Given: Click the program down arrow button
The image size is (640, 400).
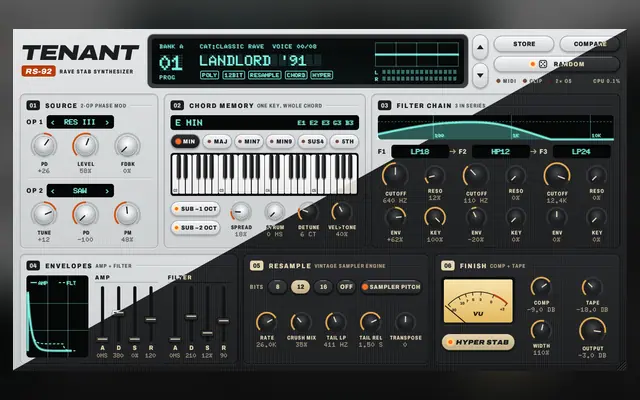Looking at the screenshot, I should click(x=480, y=75).
